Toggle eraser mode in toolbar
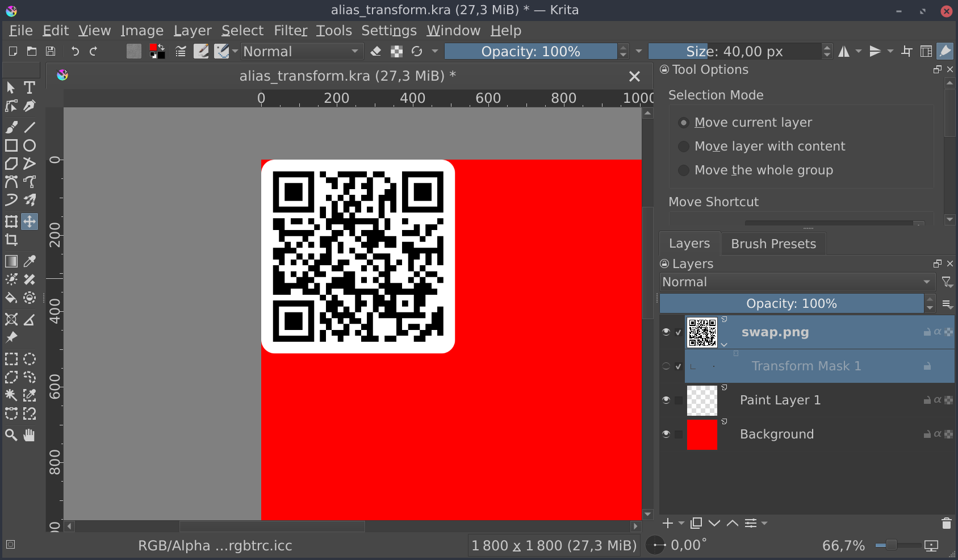 tap(375, 52)
